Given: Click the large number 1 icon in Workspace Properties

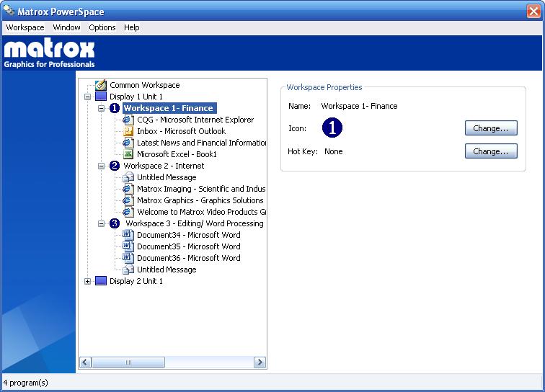Looking at the screenshot, I should click(x=332, y=128).
